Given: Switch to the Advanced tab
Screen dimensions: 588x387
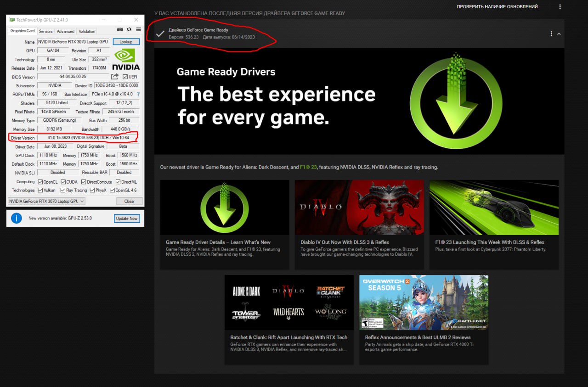Looking at the screenshot, I should point(66,31).
